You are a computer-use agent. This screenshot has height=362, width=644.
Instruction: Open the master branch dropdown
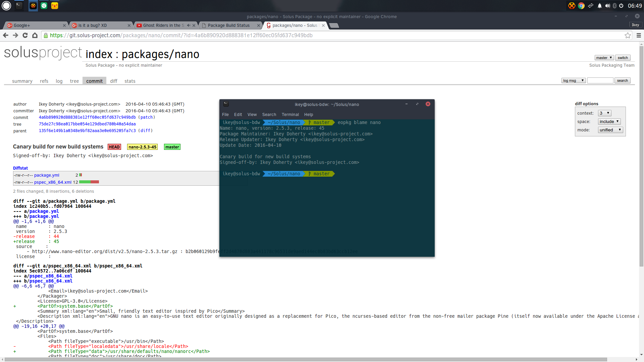pos(604,58)
